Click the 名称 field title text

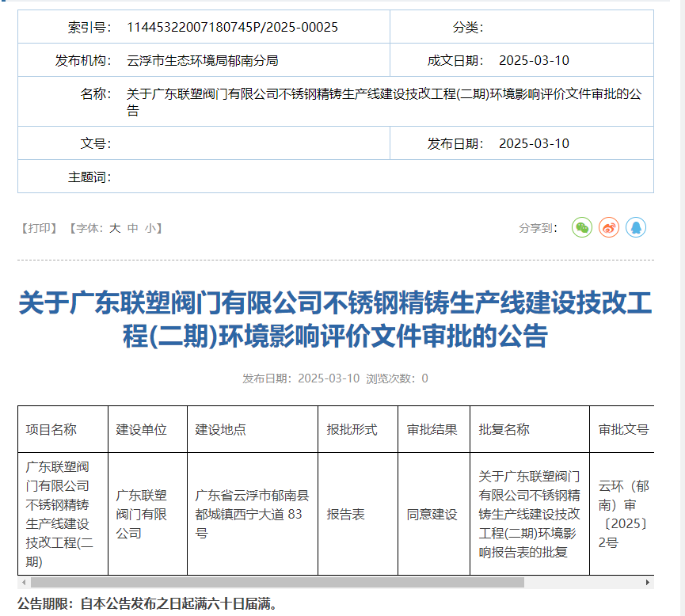384,102
